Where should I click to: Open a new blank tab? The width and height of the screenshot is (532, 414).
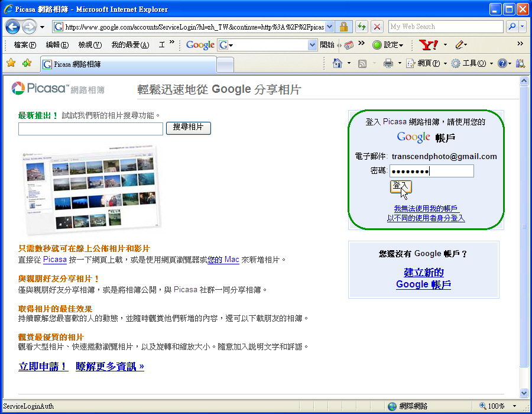(x=225, y=64)
